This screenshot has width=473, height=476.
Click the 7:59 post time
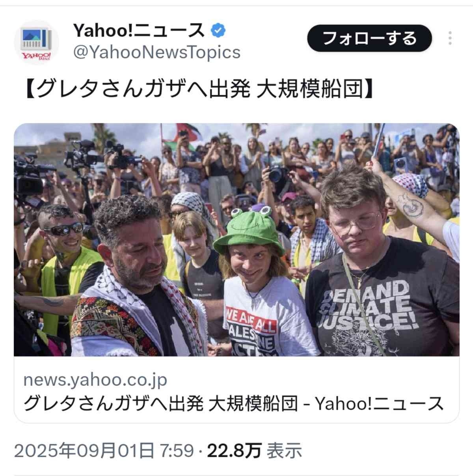click(x=177, y=450)
